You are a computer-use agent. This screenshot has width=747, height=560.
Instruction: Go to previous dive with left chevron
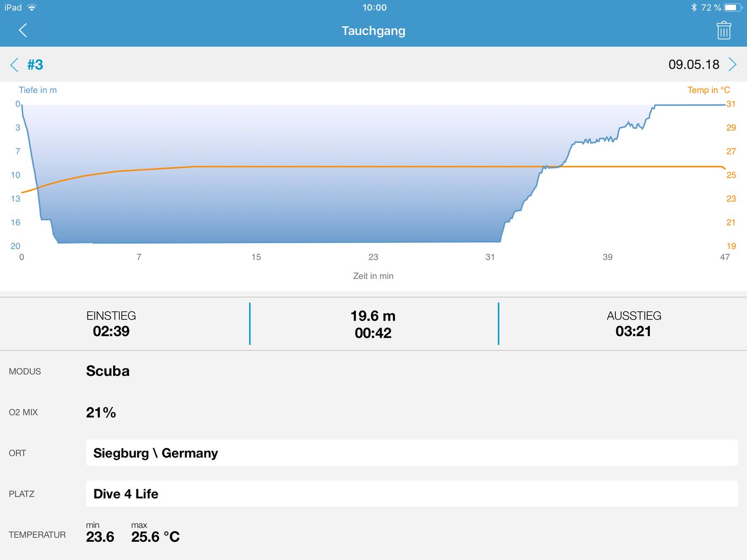click(14, 65)
